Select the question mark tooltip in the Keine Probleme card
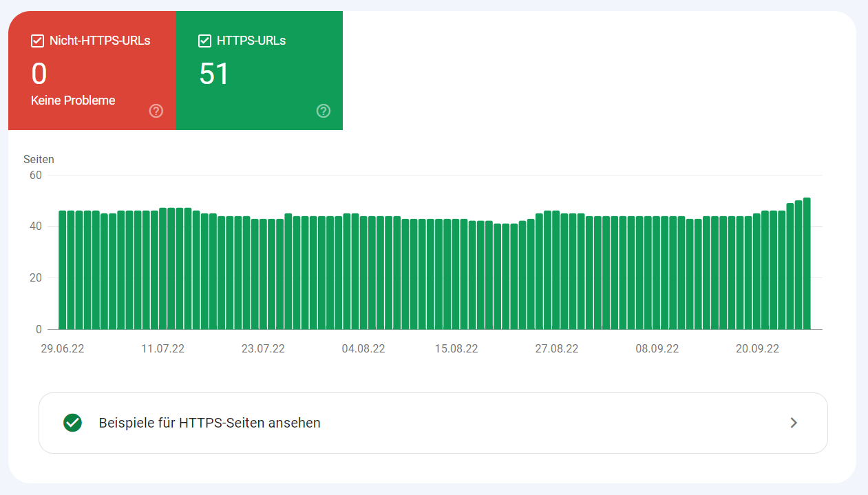Image resolution: width=868 pixels, height=495 pixels. point(156,111)
